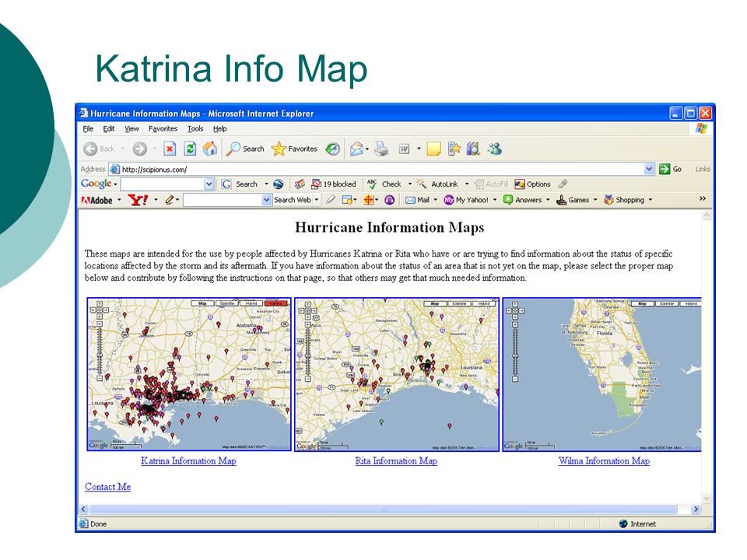
Task: Click the globe icon in the Google toolbar
Action: [279, 184]
